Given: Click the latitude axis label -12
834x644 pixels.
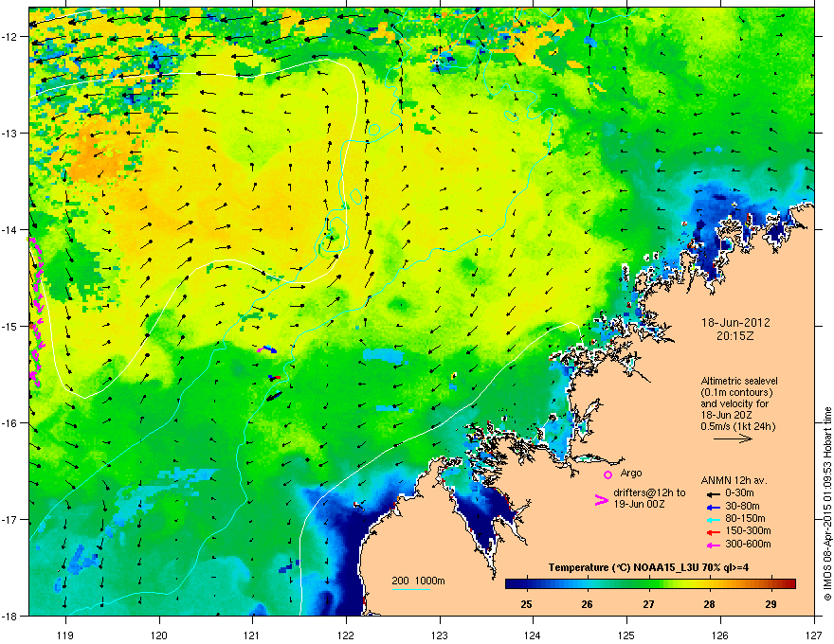Looking at the screenshot, I should 9,37.
